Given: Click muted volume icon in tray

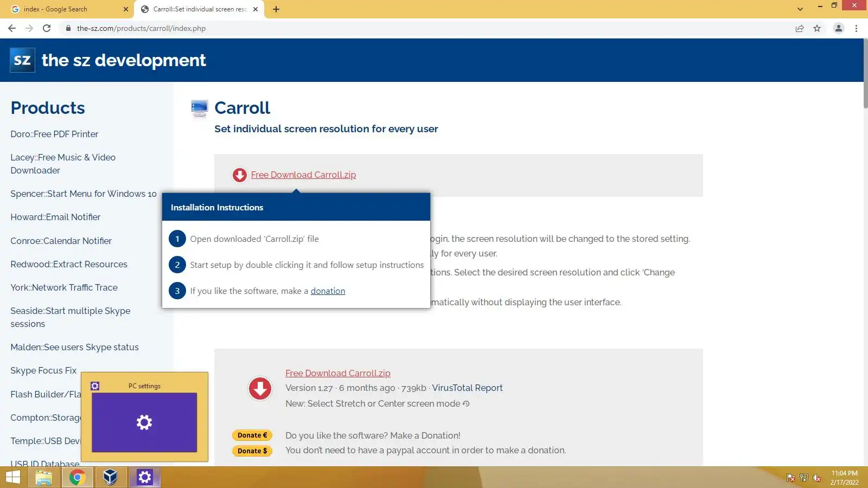Looking at the screenshot, I should point(817,478).
